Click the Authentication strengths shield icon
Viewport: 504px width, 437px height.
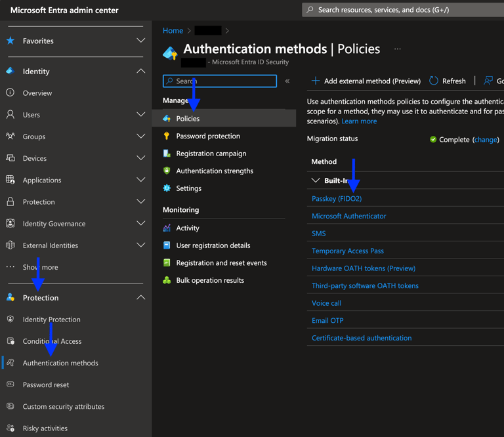[167, 171]
